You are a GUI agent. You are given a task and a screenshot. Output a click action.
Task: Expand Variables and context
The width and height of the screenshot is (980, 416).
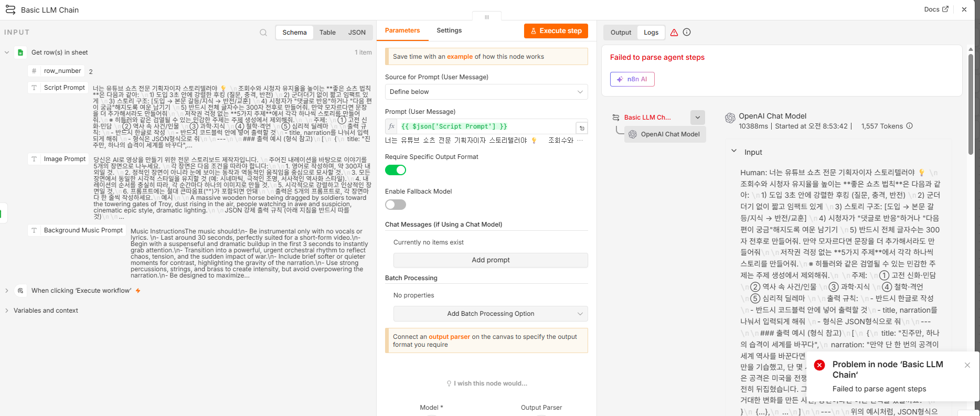(x=7, y=311)
